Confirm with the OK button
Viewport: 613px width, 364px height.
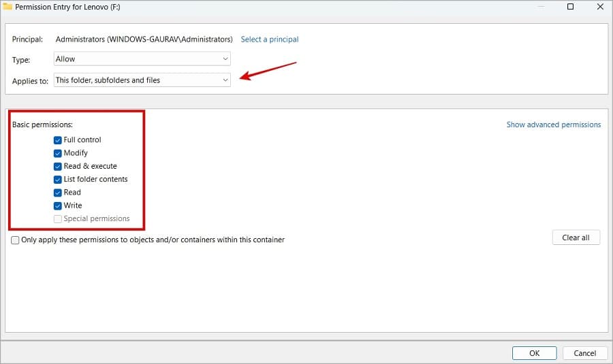click(534, 353)
